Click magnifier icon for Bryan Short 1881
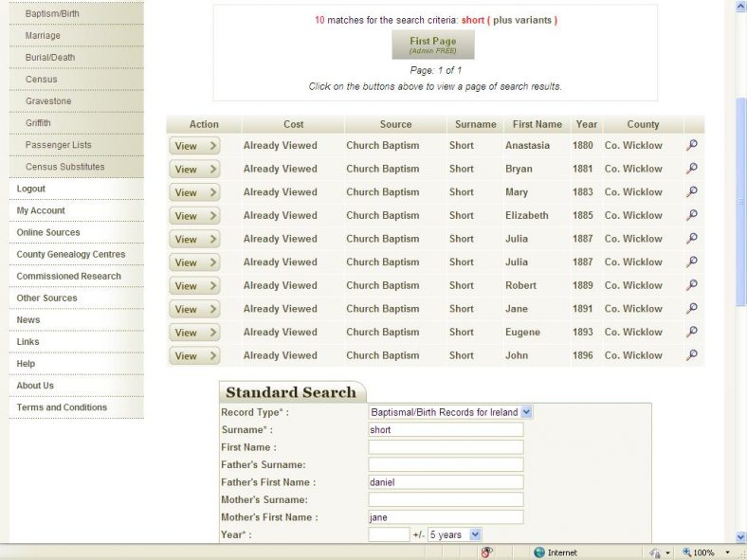 pos(692,168)
